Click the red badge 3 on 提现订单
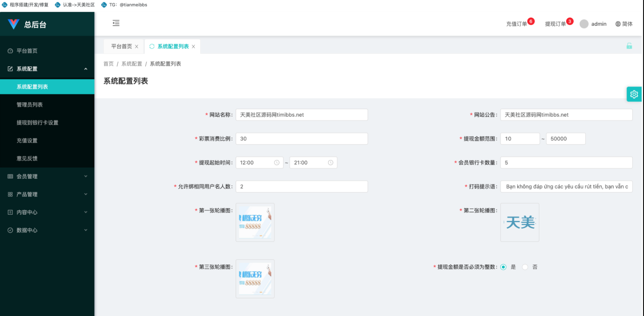The width and height of the screenshot is (644, 316). point(570,21)
